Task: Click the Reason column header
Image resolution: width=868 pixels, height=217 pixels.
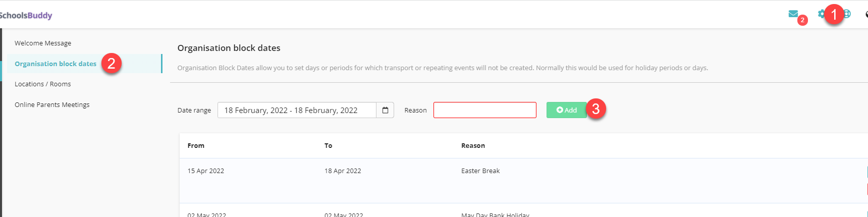Action: pos(473,145)
